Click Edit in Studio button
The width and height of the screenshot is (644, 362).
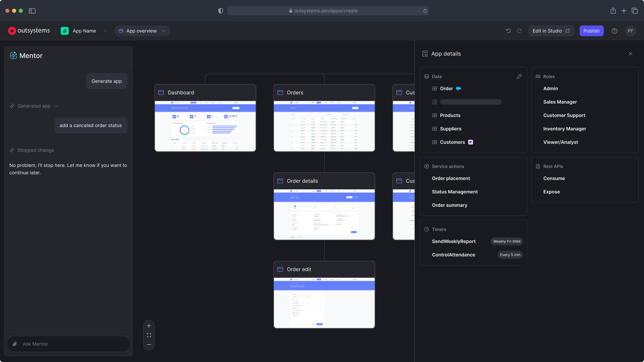(551, 31)
